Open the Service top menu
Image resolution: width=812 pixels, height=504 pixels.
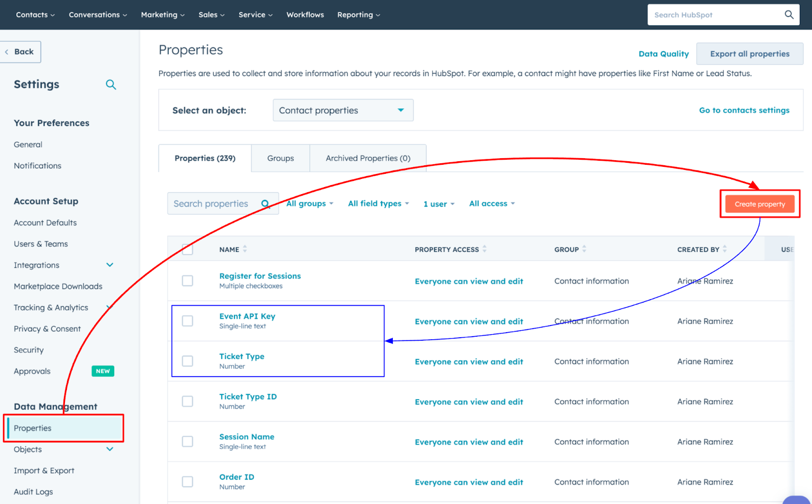click(256, 15)
